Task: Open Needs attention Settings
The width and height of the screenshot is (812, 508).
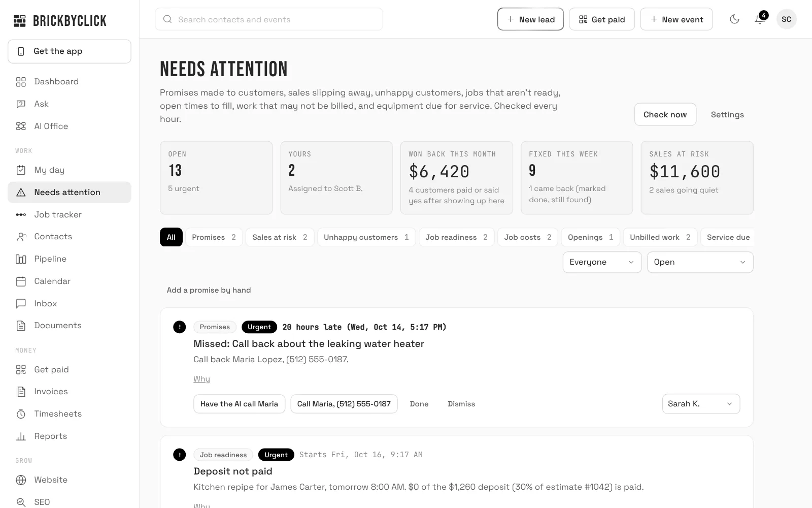Action: click(727, 115)
